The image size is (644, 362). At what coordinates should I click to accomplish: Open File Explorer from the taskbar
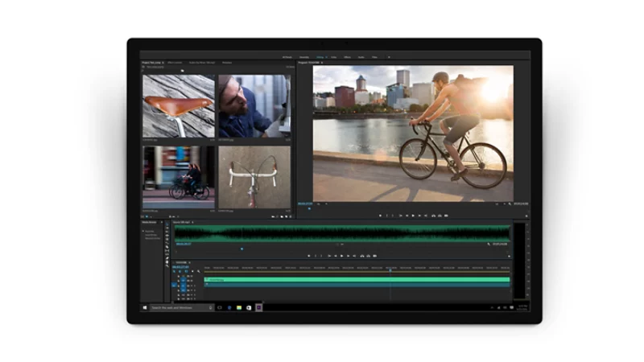(x=239, y=307)
